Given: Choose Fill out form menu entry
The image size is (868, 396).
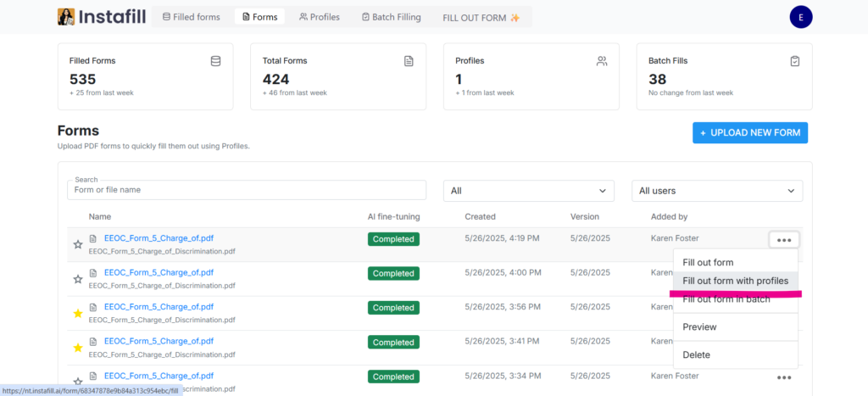Looking at the screenshot, I should (x=736, y=263).
